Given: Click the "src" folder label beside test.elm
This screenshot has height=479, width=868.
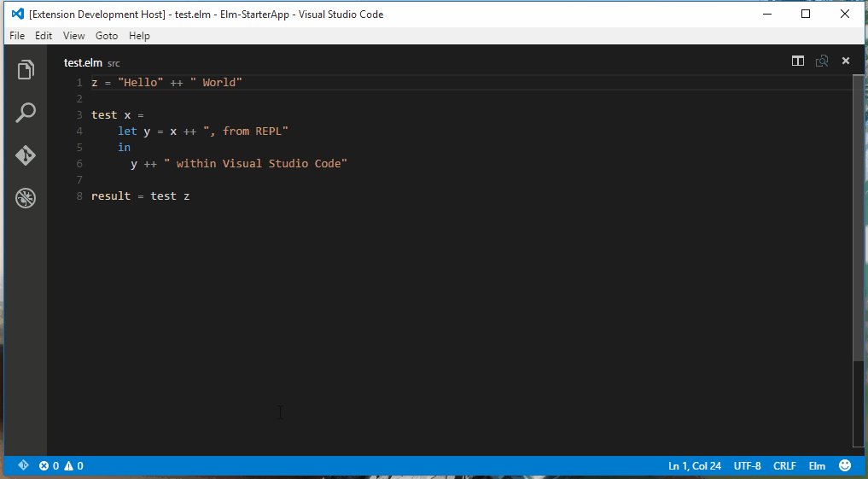Looking at the screenshot, I should tap(114, 63).
